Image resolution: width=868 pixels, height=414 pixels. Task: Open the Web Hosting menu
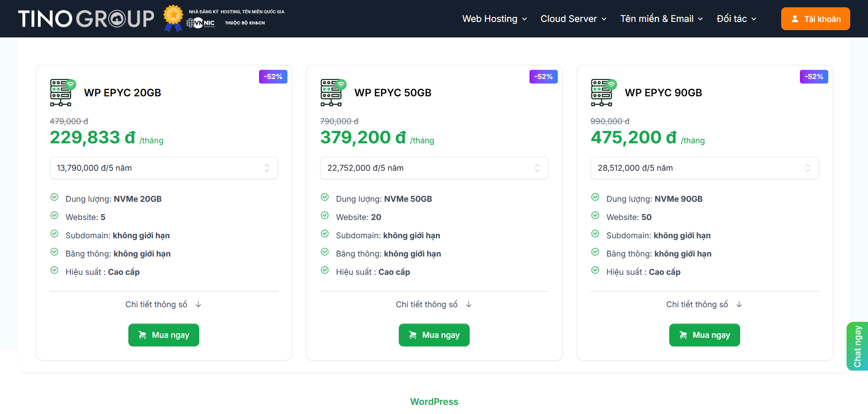(x=494, y=19)
